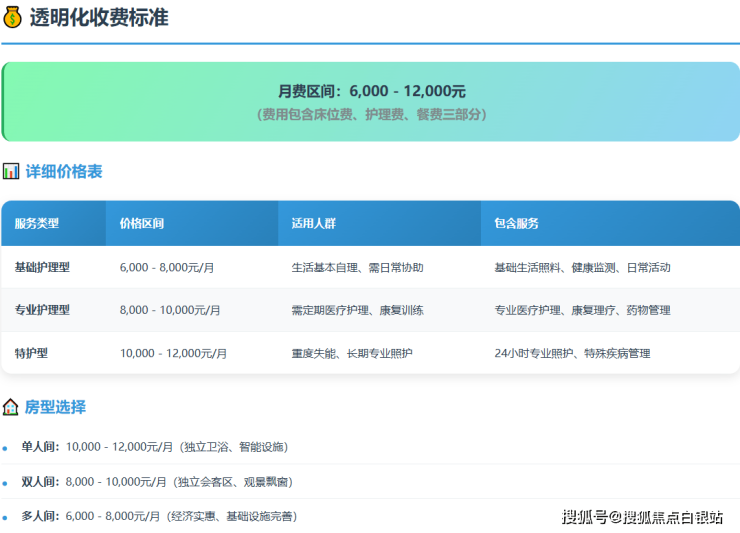The image size is (740, 533).
Task: Select the 基础护理型 table row label
Action: tap(42, 268)
